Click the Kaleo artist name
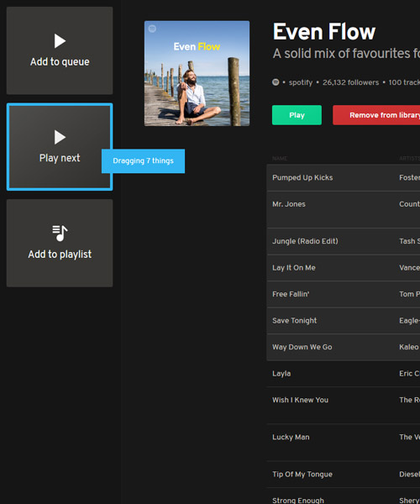The image size is (420, 504). pos(409,347)
